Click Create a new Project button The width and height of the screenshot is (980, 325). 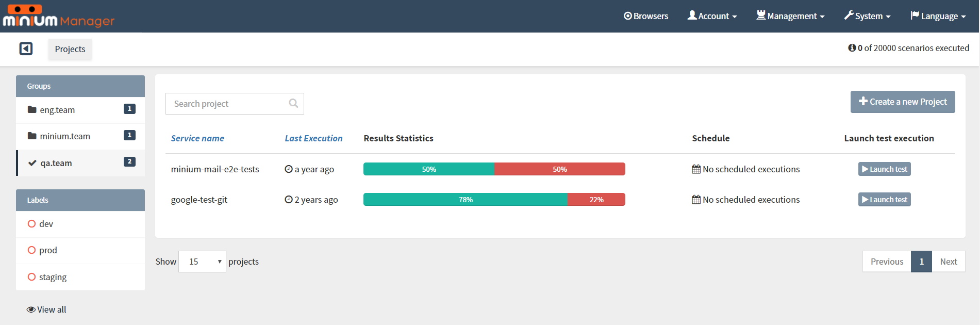click(903, 102)
